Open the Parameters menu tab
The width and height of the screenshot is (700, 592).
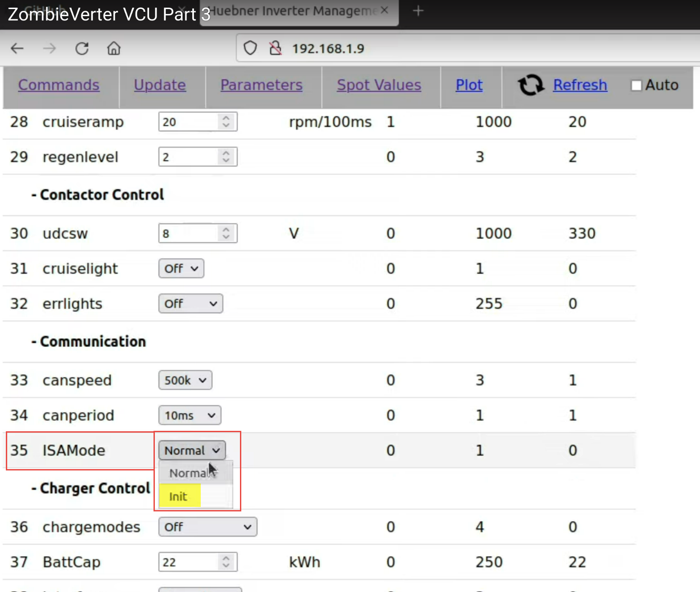261,85
